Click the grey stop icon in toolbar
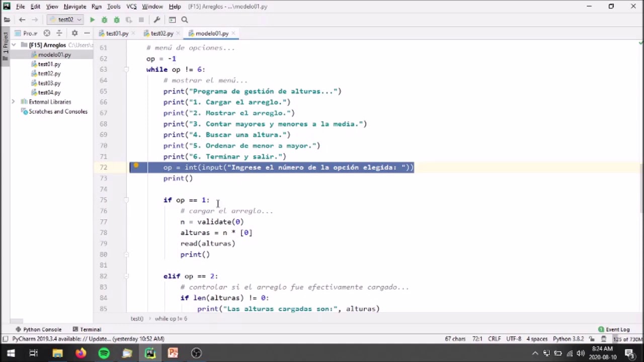Screen dimensions: 644x362 click(x=141, y=20)
